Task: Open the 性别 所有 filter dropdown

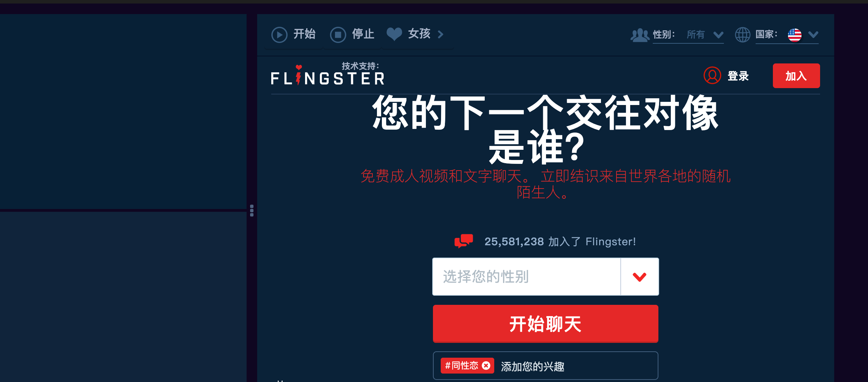Action: (688, 35)
